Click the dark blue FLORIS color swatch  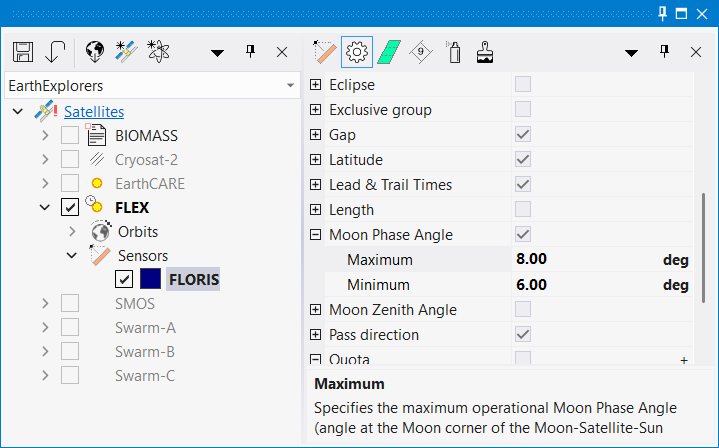coord(151,279)
